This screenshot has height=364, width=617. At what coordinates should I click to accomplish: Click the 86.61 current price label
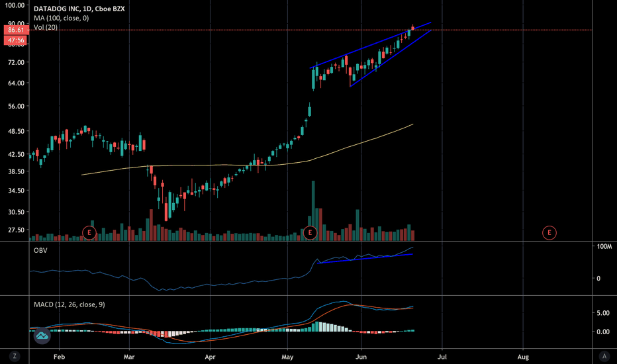click(x=16, y=30)
